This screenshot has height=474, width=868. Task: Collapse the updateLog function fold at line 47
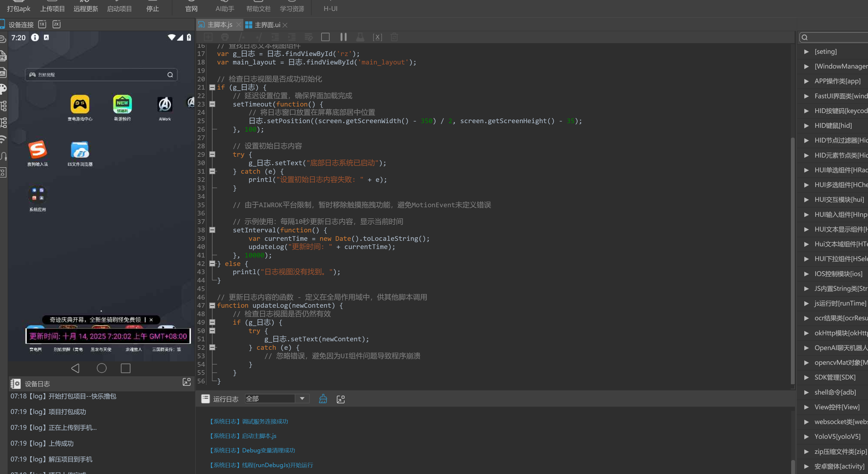click(x=212, y=306)
